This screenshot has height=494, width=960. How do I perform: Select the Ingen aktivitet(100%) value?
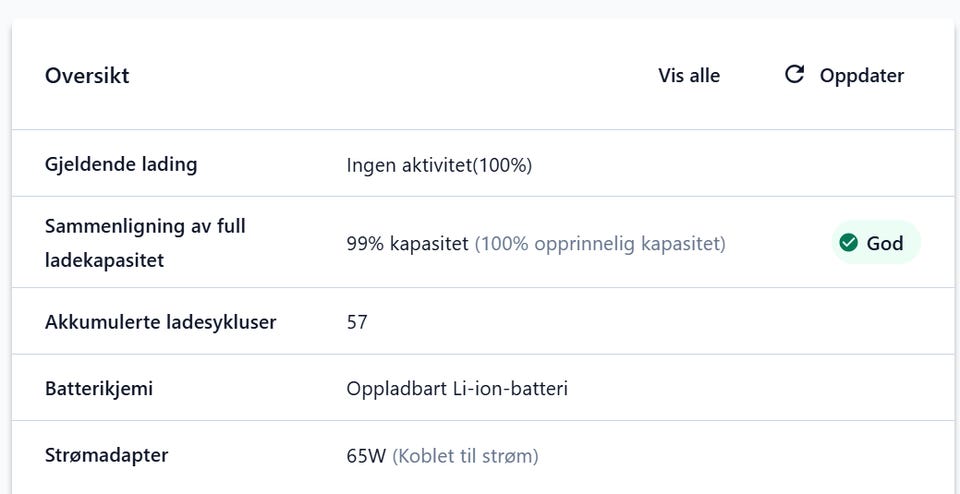click(439, 165)
